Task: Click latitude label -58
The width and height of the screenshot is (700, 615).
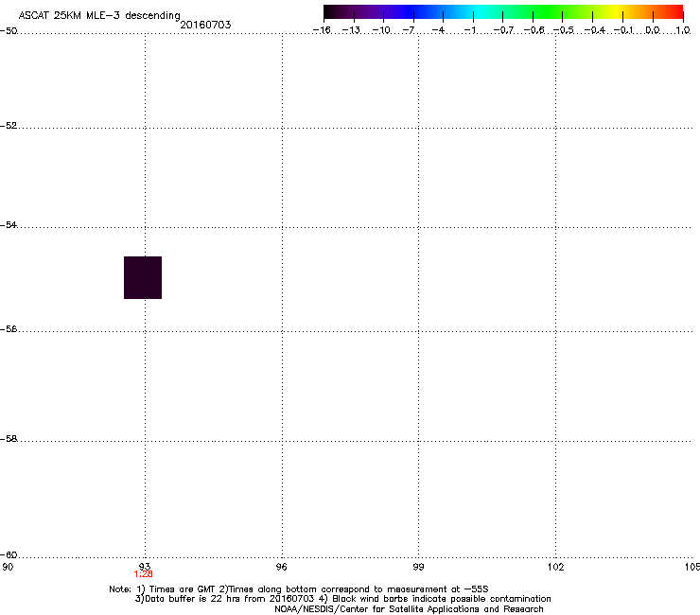Action: point(9,439)
